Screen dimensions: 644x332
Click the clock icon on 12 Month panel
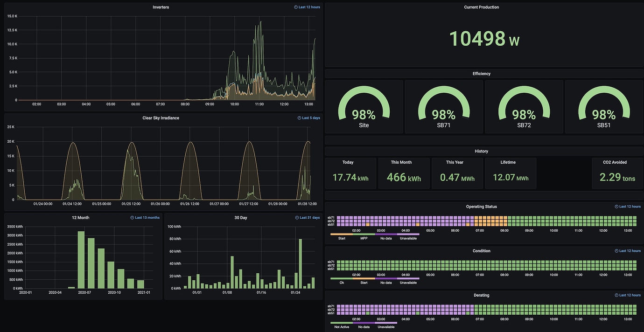(x=133, y=218)
